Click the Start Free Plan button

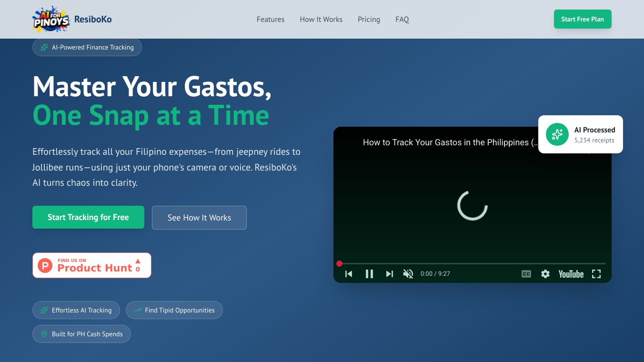583,19
